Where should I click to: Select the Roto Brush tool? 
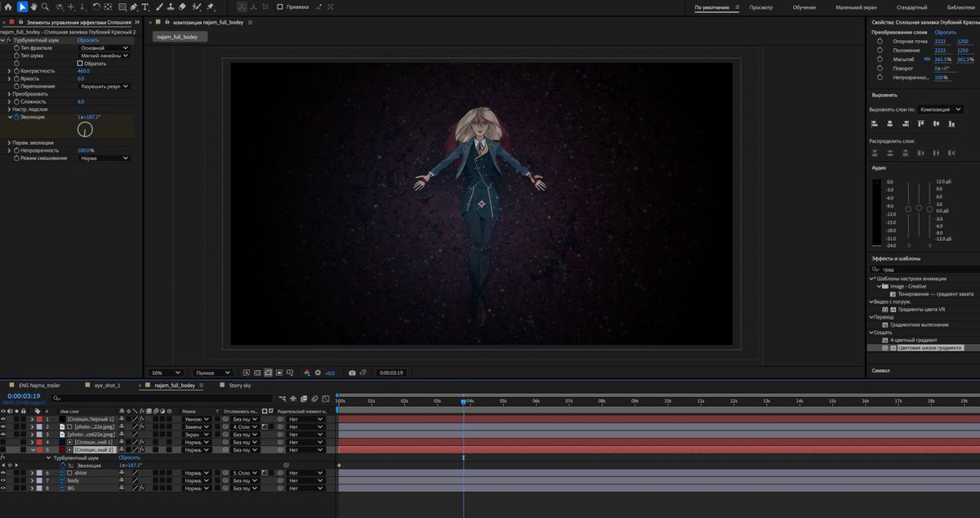point(196,7)
